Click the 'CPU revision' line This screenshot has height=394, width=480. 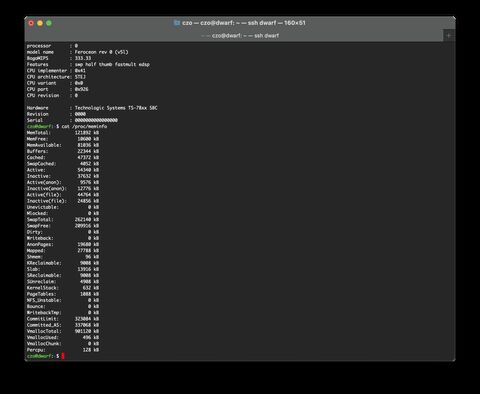coord(52,95)
